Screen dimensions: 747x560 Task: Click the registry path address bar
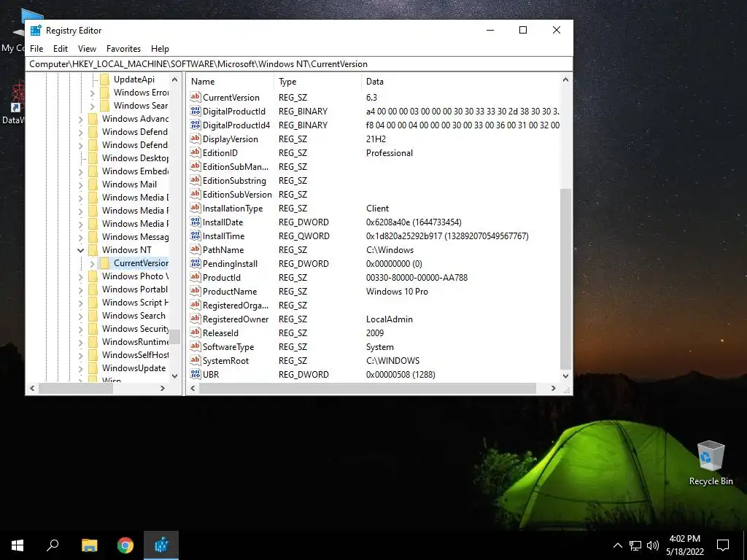(x=299, y=64)
